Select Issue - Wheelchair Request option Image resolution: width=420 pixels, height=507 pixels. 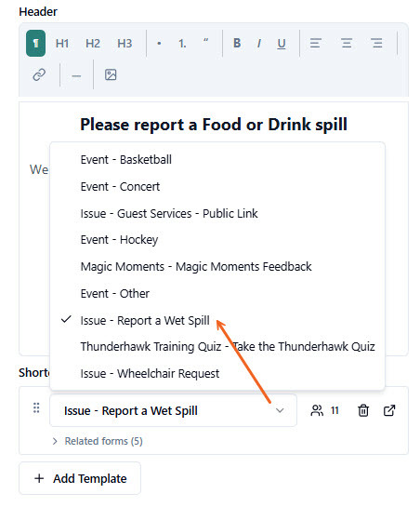(150, 374)
